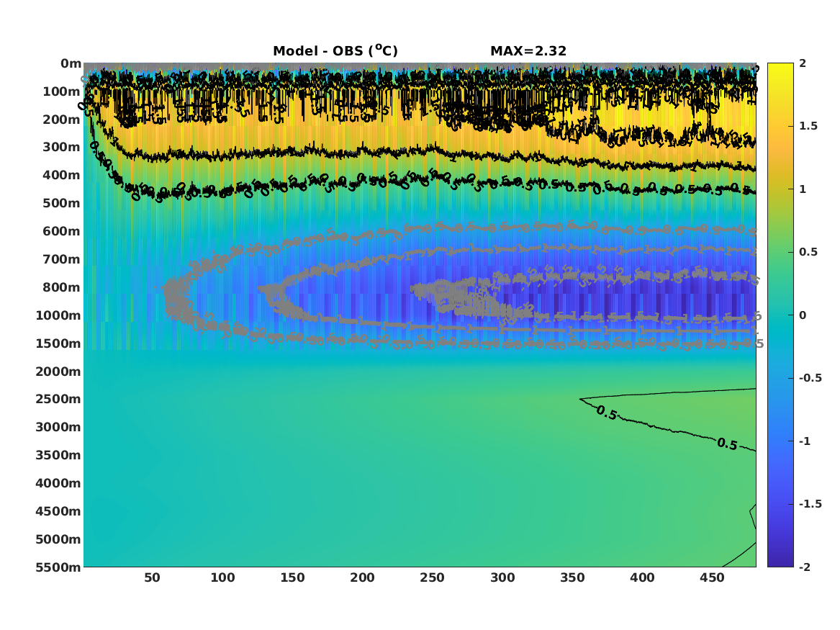Select the x-axis tick label '450'
Image resolution: width=840 pixels, height=630 pixels.
712,577
